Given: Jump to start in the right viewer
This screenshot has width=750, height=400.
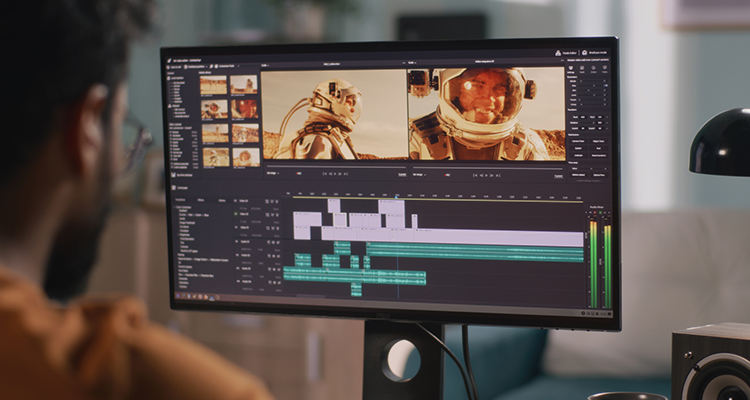Looking at the screenshot, I should (x=475, y=176).
